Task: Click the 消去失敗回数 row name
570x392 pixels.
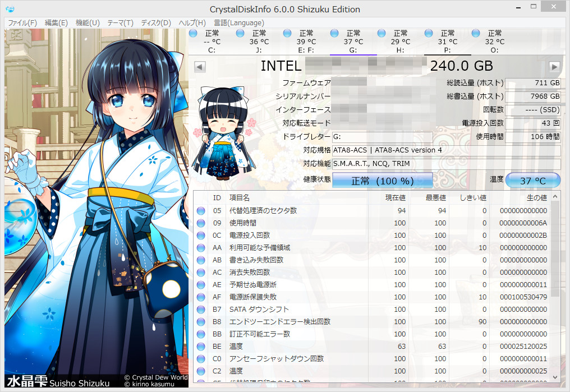Action: tap(250, 273)
